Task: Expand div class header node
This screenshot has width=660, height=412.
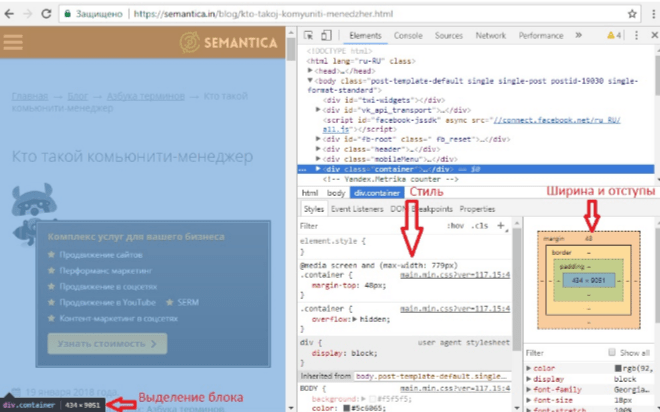Action: [319, 149]
